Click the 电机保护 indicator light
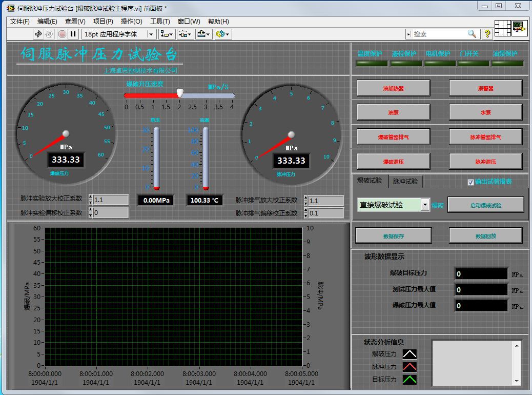 tap(440, 63)
